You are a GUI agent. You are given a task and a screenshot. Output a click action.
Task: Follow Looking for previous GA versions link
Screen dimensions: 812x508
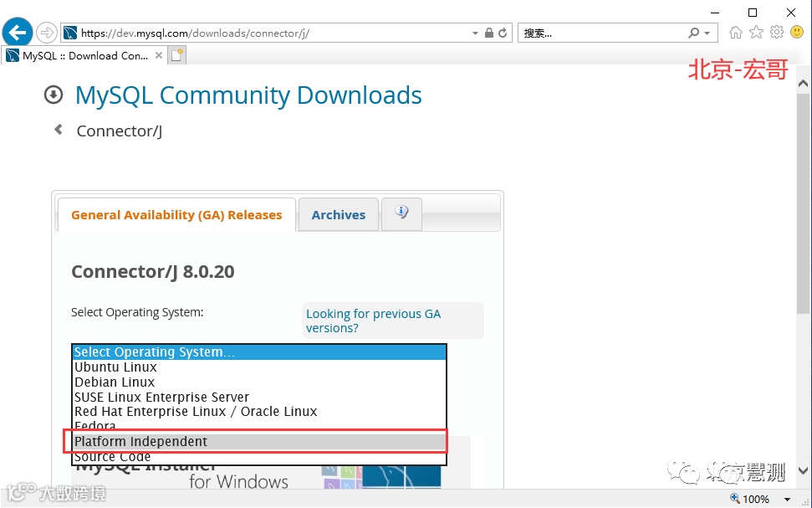tap(373, 321)
